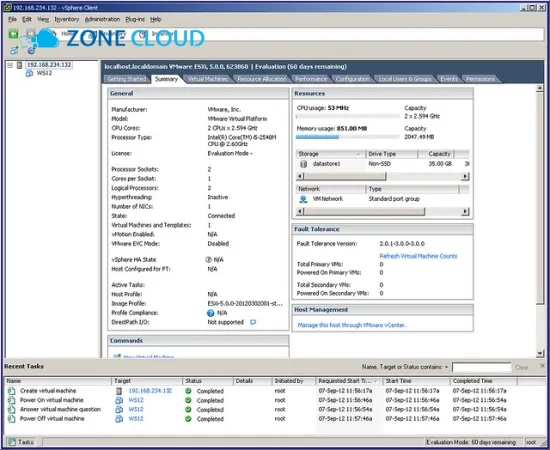Viewport: 550px width, 450px height.
Task: Open the Inventory menu
Action: pyautogui.click(x=67, y=19)
